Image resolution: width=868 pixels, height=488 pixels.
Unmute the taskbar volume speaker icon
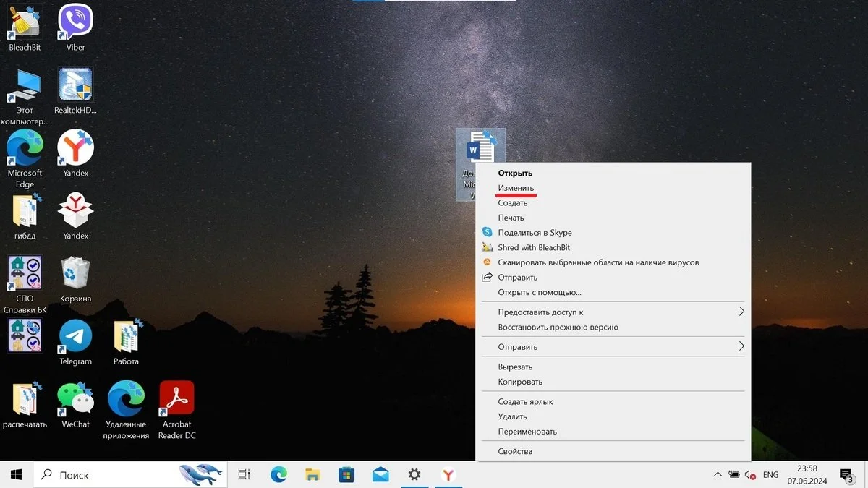751,475
